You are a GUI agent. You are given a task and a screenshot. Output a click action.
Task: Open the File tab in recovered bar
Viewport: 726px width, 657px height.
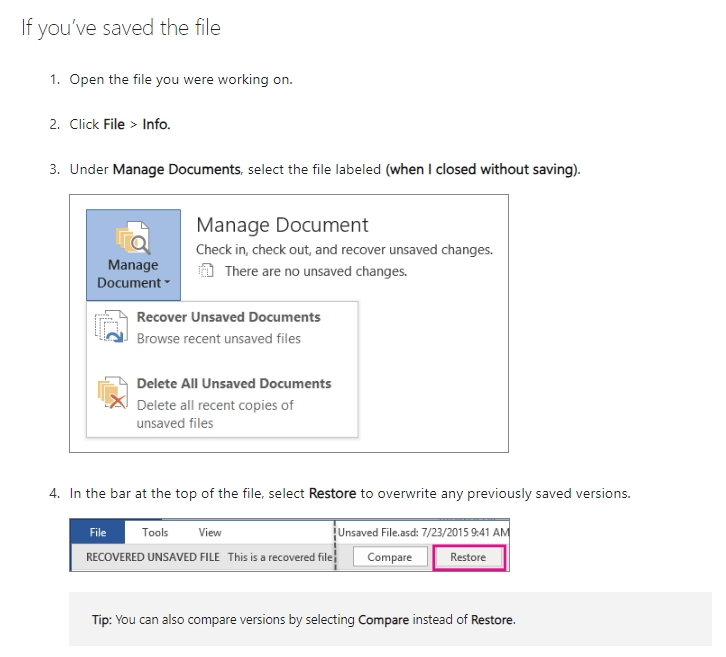pos(98,532)
